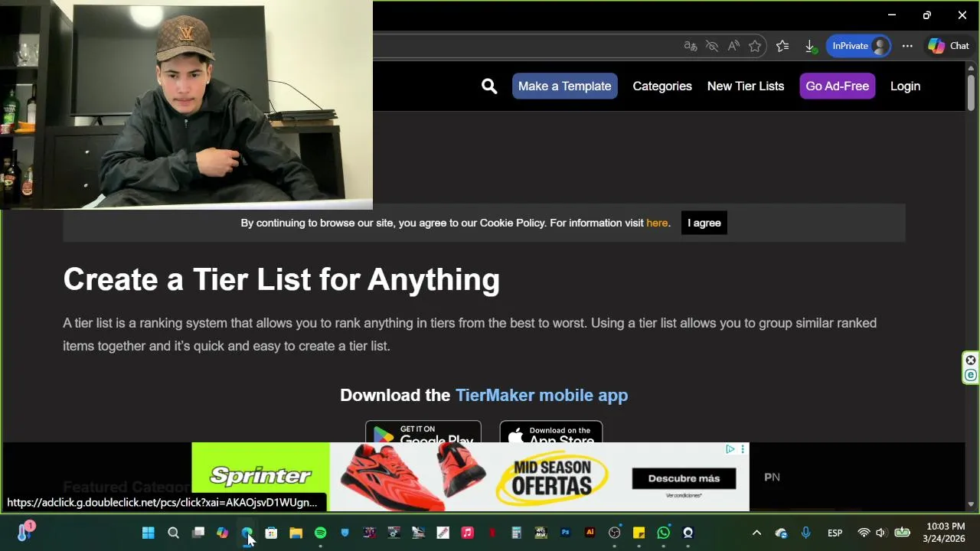The height and width of the screenshot is (551, 980).
Task: Launch Copilot from the taskbar
Action: [222, 533]
